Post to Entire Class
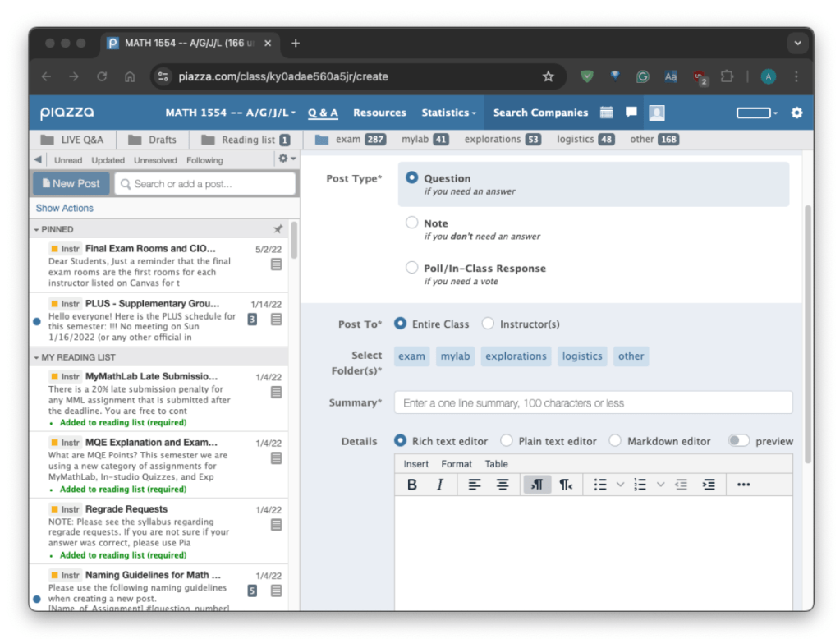 pyautogui.click(x=400, y=324)
